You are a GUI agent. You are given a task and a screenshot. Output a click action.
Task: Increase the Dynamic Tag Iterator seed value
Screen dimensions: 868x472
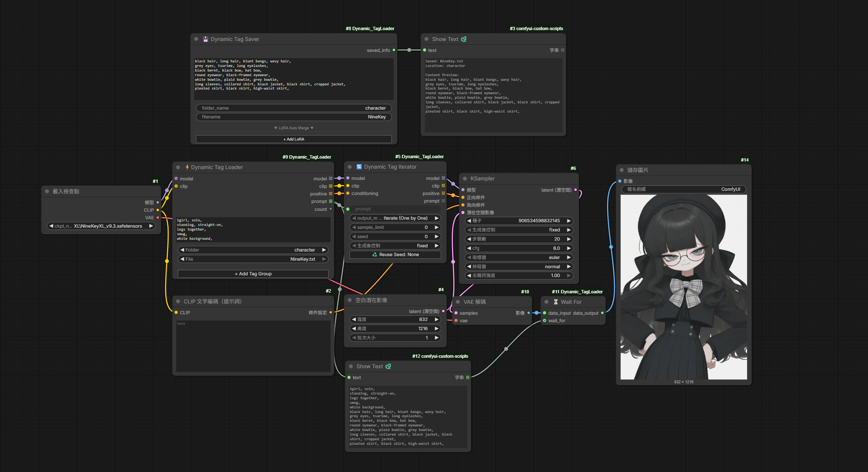pyautogui.click(x=437, y=237)
